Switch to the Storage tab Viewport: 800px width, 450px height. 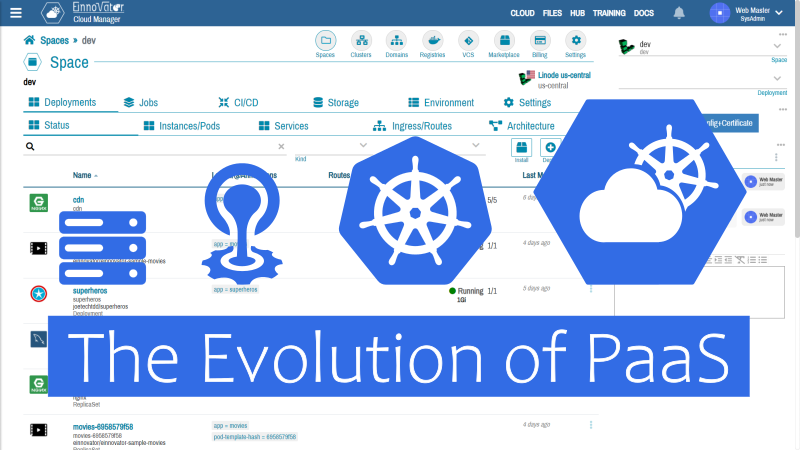click(x=336, y=103)
